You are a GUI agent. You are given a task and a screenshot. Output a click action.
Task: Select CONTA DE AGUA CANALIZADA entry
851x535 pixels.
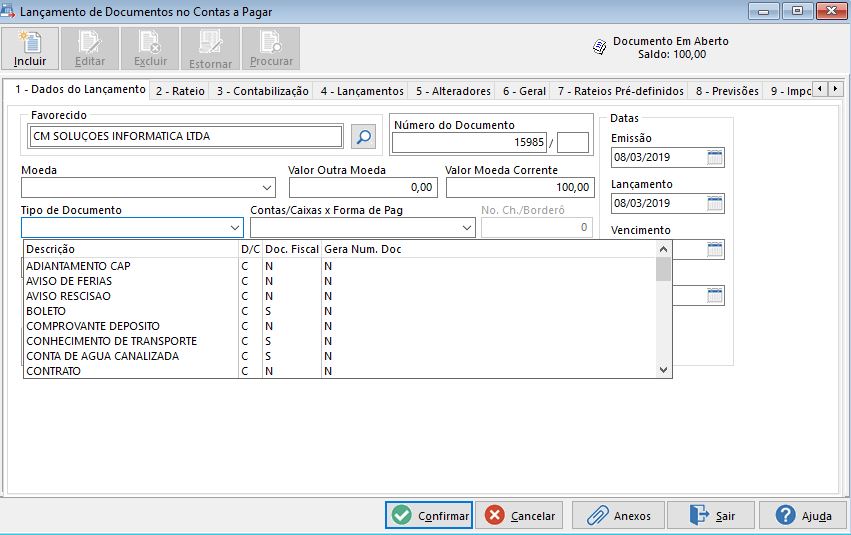[x=340, y=356]
